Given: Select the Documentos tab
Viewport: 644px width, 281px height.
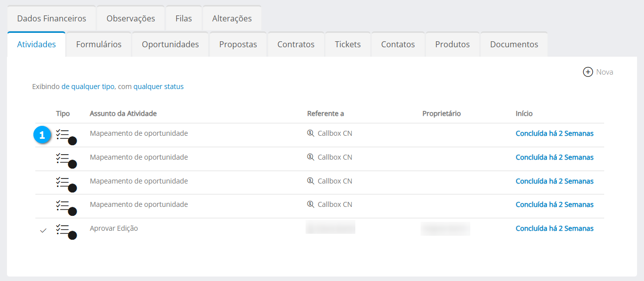Looking at the screenshot, I should tap(514, 44).
